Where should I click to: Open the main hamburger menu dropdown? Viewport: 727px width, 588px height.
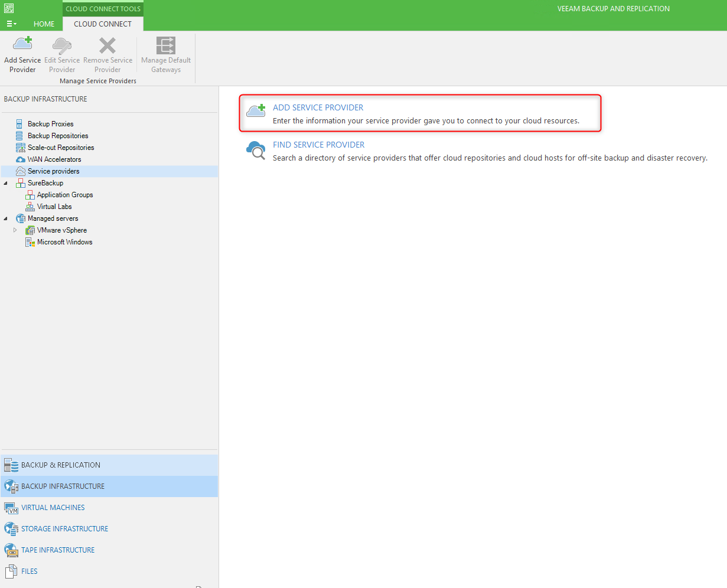[11, 24]
